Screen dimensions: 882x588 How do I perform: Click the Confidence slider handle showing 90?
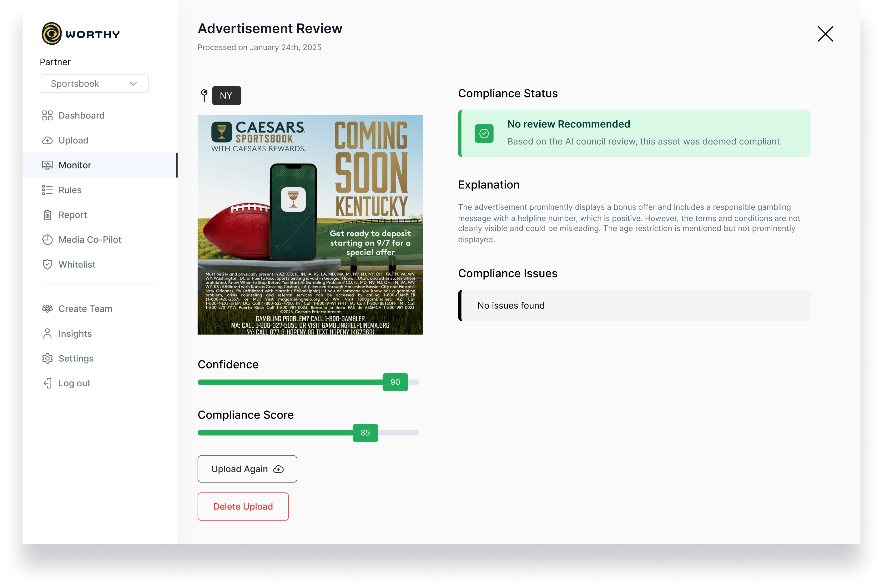[x=395, y=382]
